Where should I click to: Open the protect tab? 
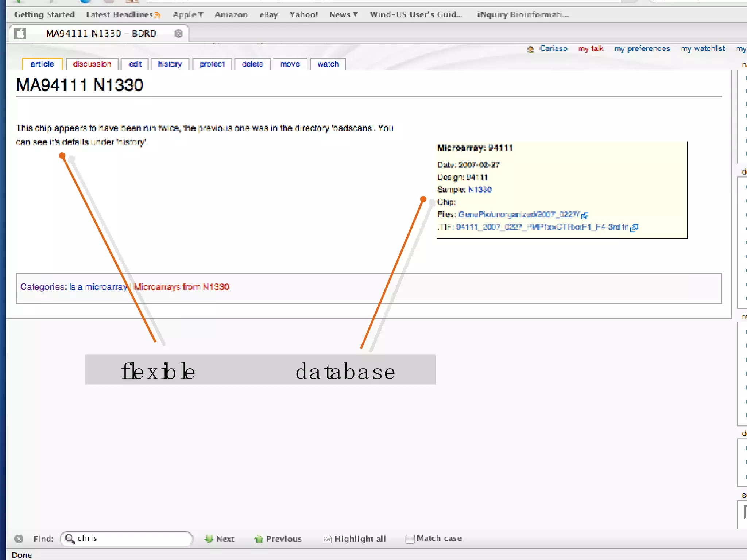coord(212,64)
